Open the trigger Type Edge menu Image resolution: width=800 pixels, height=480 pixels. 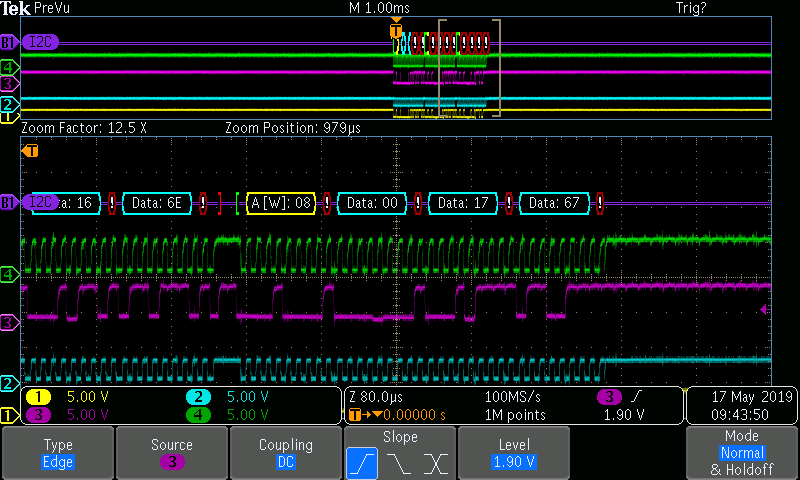click(58, 453)
